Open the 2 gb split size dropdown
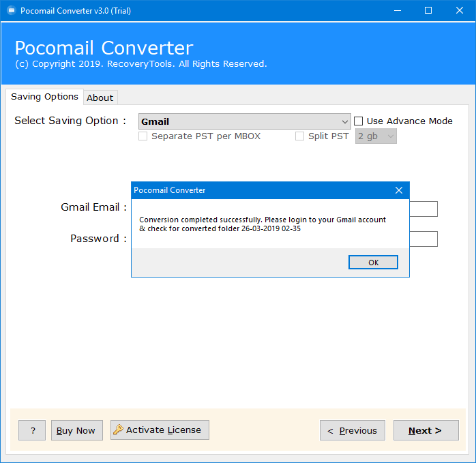 coord(376,136)
